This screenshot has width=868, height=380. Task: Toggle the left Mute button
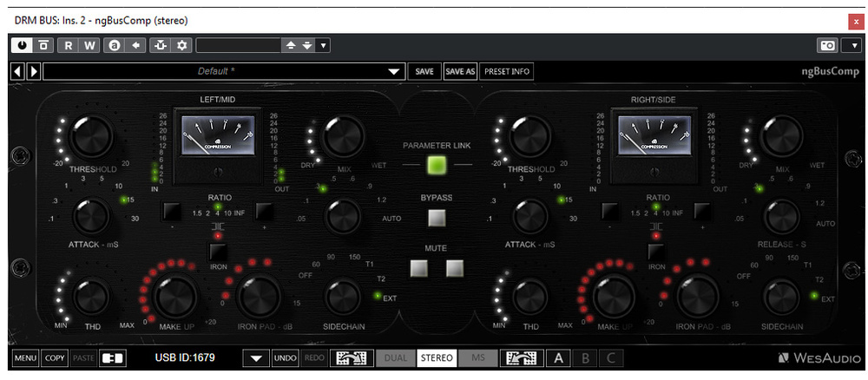[420, 268]
